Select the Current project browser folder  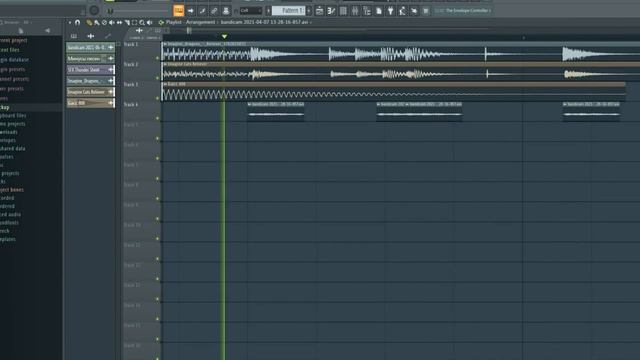13,40
